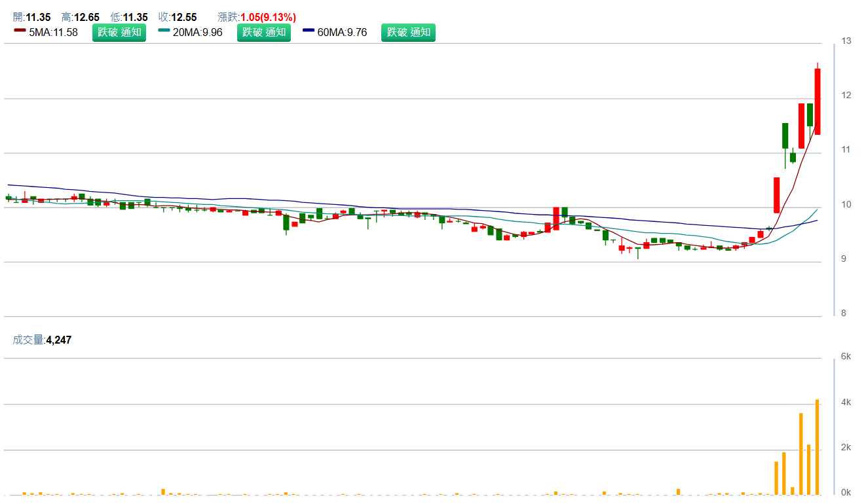Click the 漲跌 change value 1.05(9.13%)

pos(269,18)
